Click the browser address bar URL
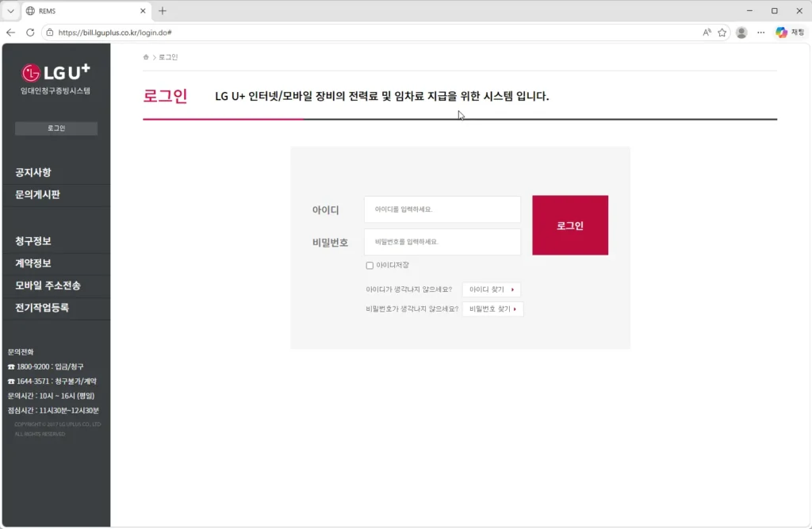The image size is (812, 529). point(115,33)
